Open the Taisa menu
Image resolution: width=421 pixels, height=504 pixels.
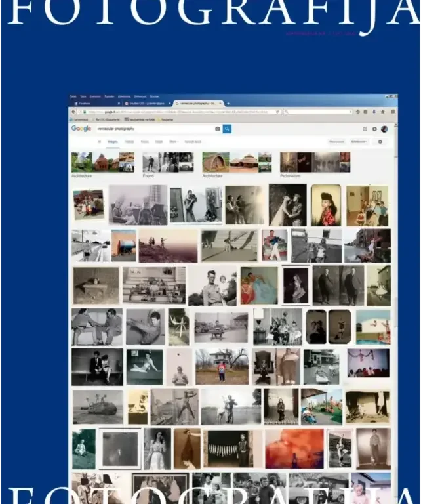(83, 96)
